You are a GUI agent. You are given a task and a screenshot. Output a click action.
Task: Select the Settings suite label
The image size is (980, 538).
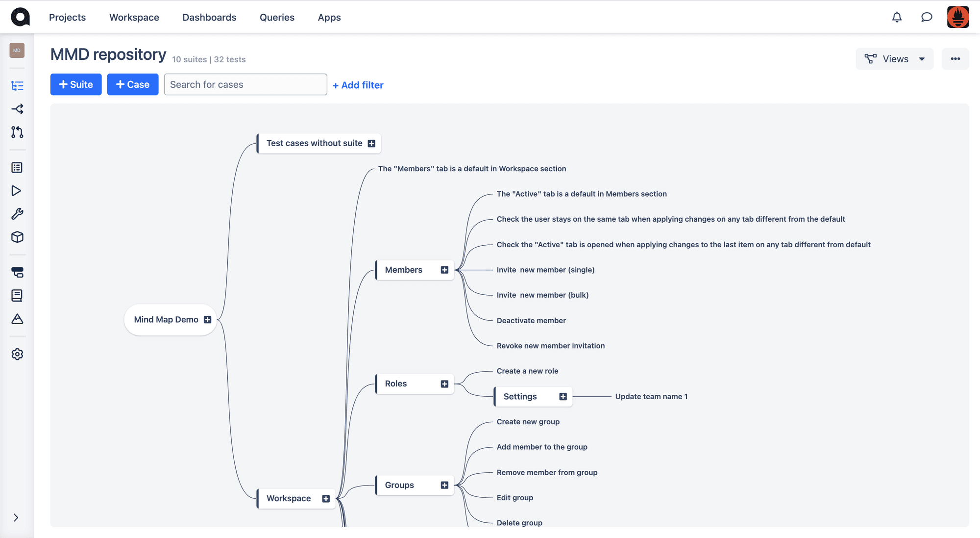[520, 396]
